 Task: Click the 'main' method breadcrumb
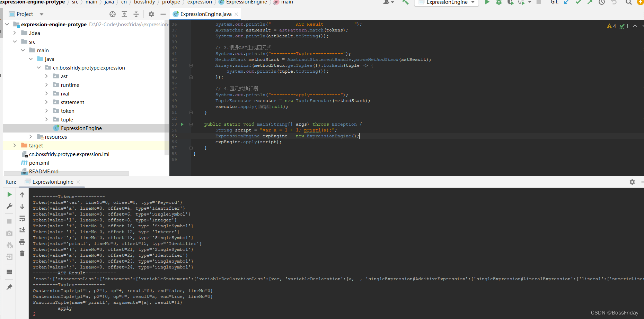point(287,2)
